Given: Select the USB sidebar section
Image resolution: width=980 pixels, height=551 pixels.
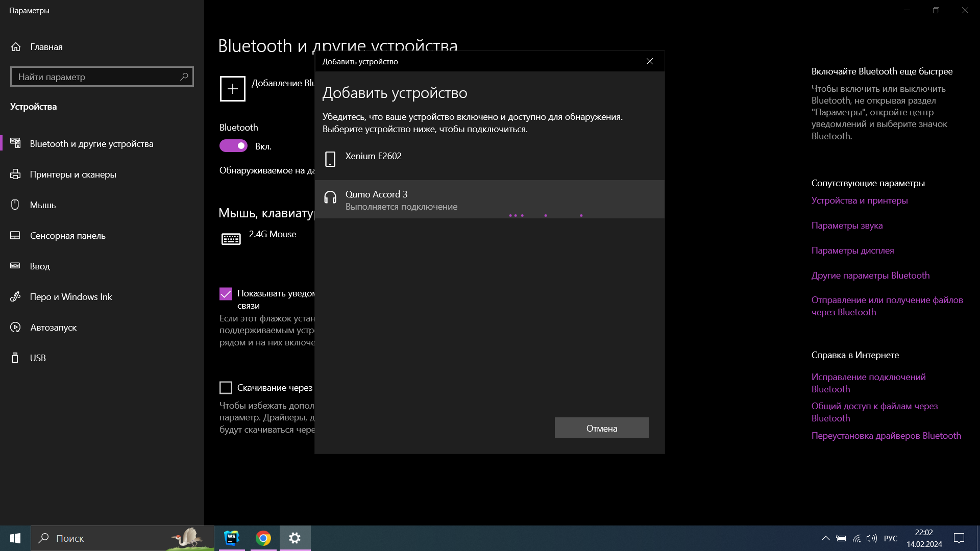Looking at the screenshot, I should coord(102,358).
